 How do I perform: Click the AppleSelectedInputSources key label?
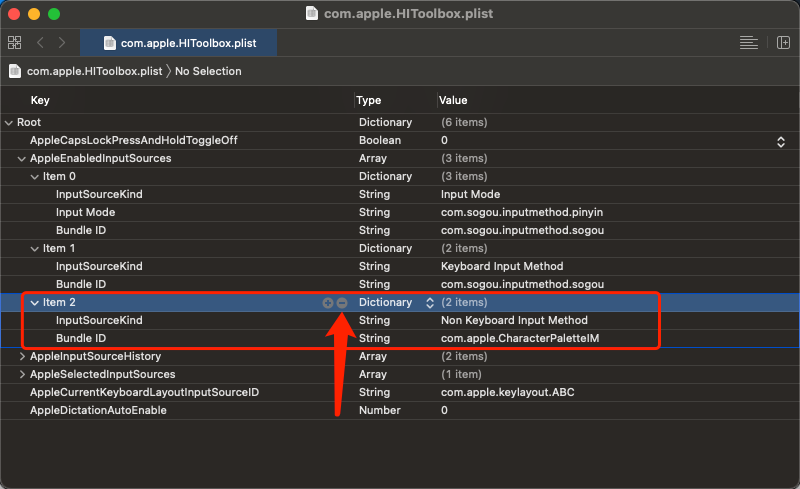tap(103, 374)
